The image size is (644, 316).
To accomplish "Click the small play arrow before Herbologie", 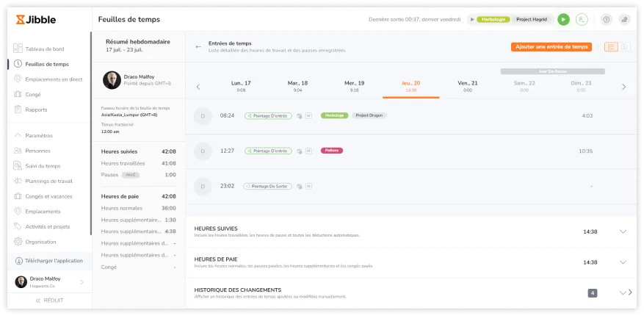I will (472, 19).
